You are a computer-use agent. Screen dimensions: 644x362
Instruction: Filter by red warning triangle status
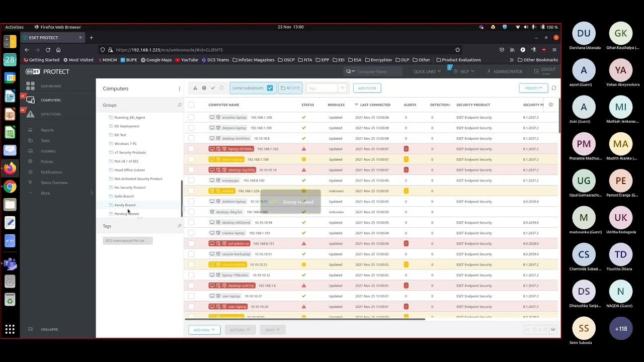(195, 88)
